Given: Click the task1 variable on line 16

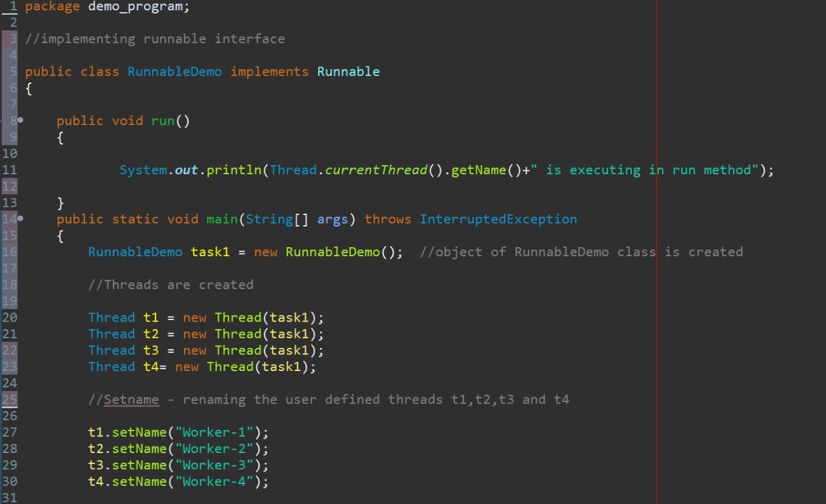Looking at the screenshot, I should (x=210, y=252).
